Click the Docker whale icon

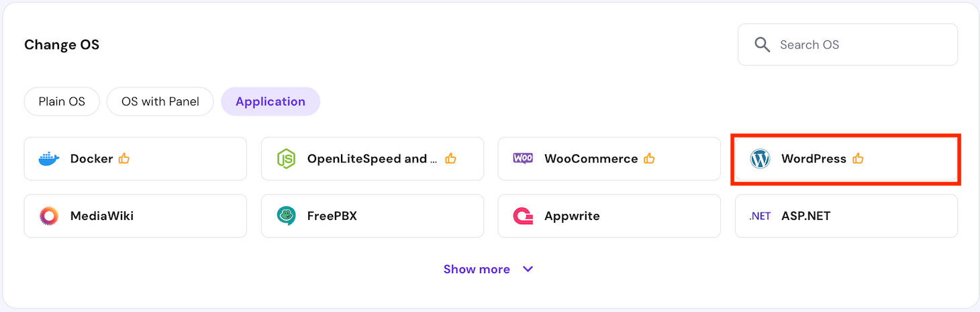pos(49,159)
